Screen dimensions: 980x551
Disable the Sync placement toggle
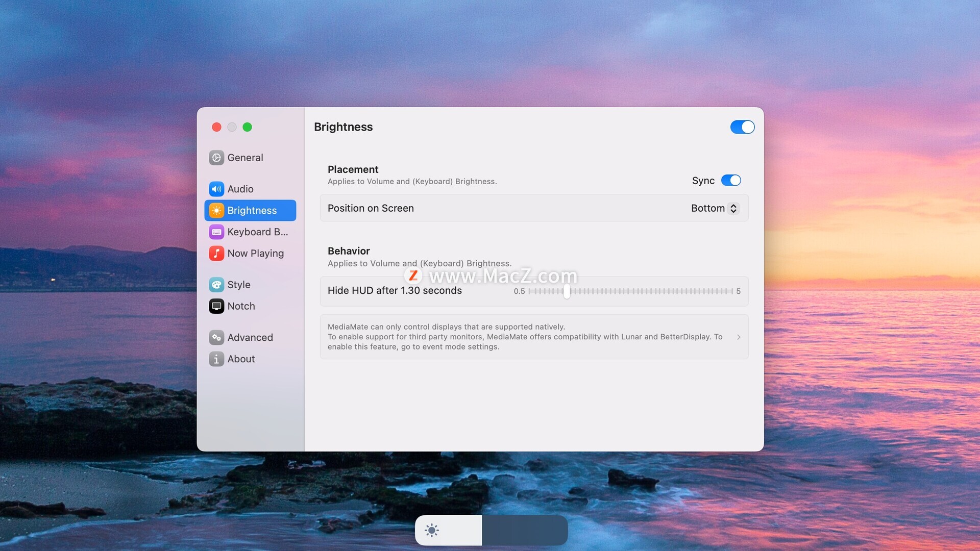[731, 181]
